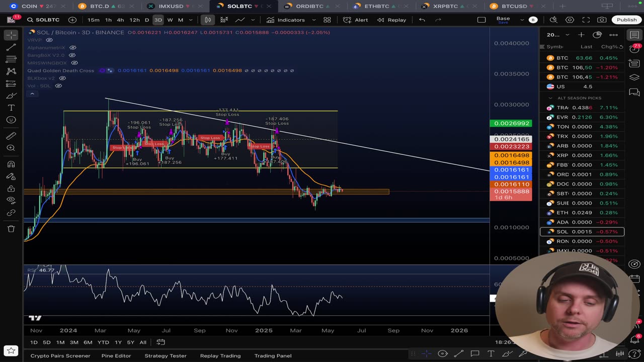Image resolution: width=644 pixels, height=362 pixels.
Task: Select the Text annotation tool
Action: click(x=11, y=108)
